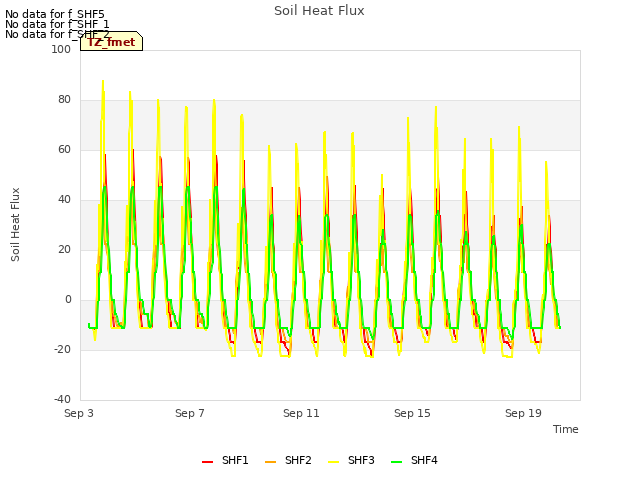Image resolution: width=640 pixels, height=480 pixels.
Task: Select the SHF2 legend label
Action: pos(298,460)
